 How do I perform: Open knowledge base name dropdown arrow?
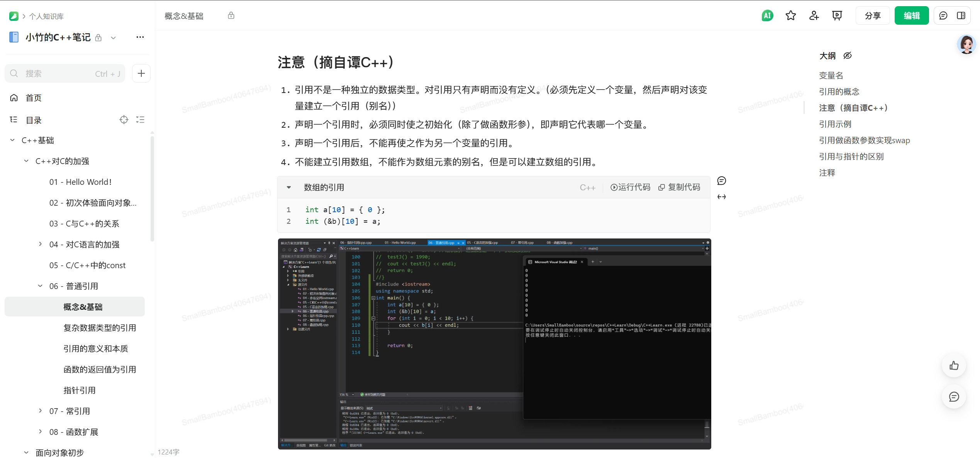click(x=113, y=38)
